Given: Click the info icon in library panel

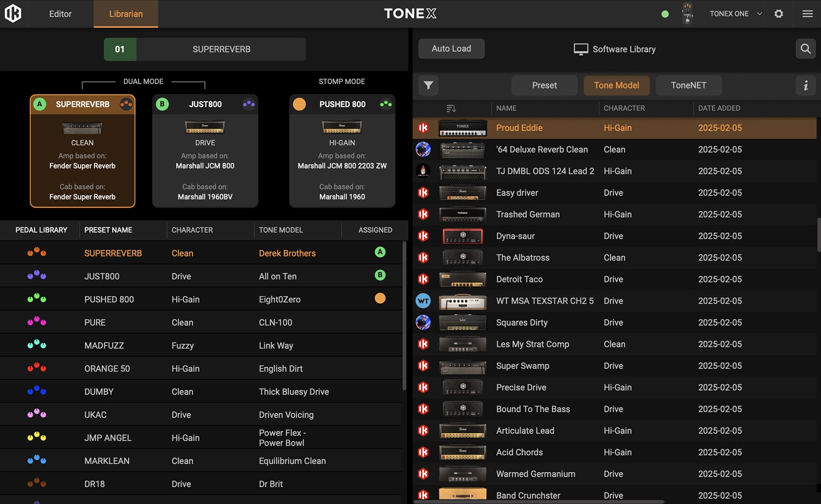Looking at the screenshot, I should [x=805, y=85].
